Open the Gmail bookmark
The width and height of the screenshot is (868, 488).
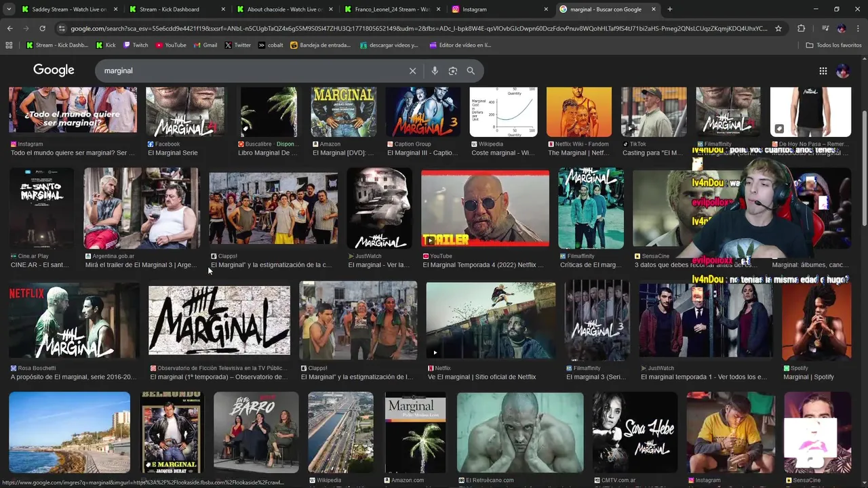(x=205, y=45)
